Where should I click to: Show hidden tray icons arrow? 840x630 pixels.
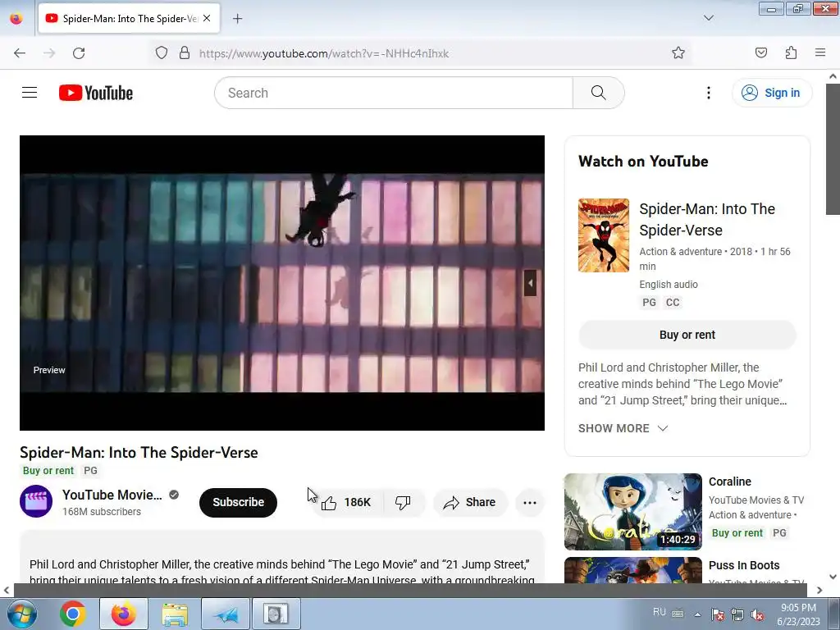pyautogui.click(x=697, y=614)
